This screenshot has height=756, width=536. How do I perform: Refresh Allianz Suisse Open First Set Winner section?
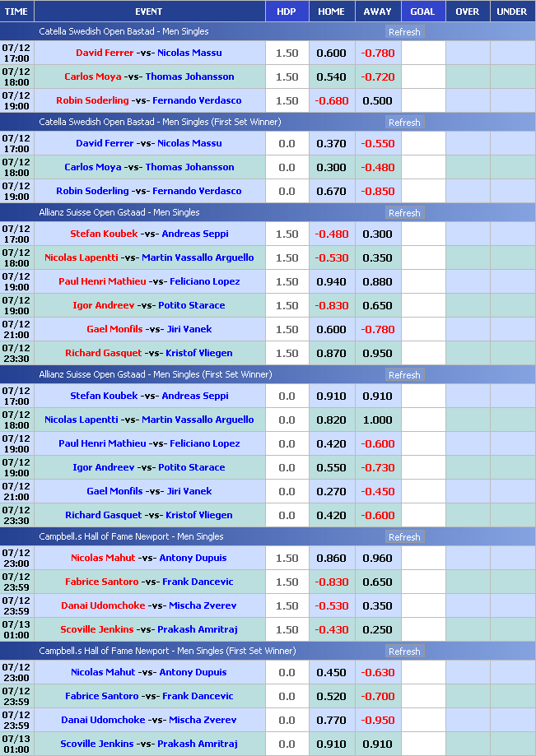(403, 375)
